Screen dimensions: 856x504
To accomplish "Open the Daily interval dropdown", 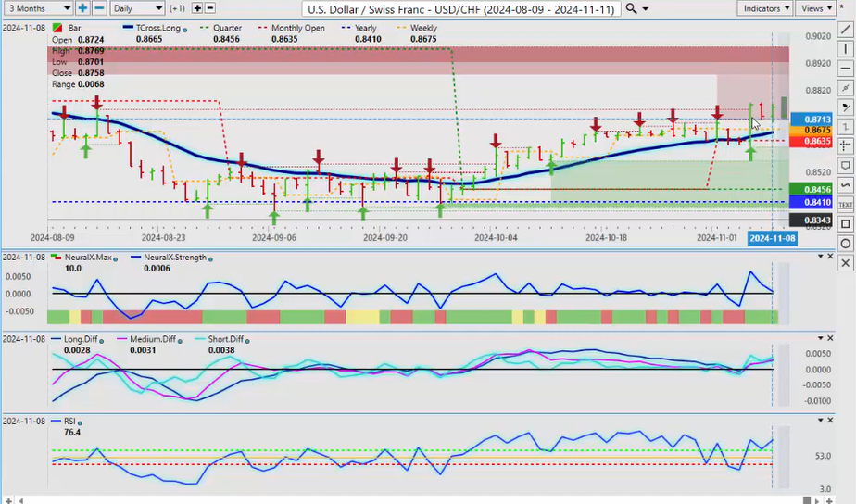I will [x=136, y=8].
